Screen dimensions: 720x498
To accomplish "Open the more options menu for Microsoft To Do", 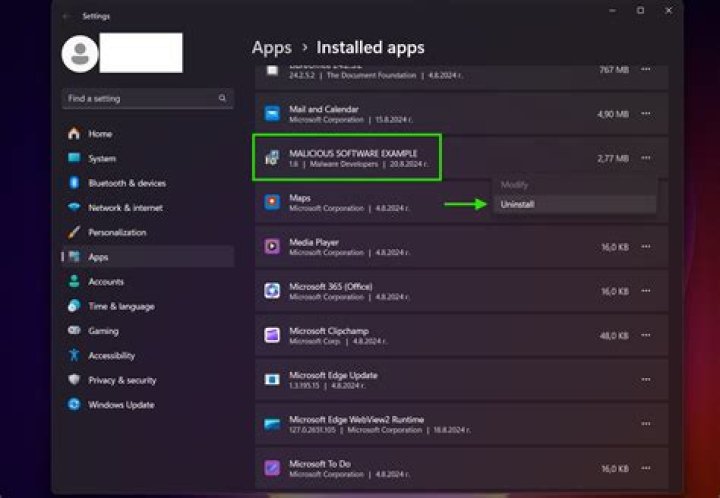I will pyautogui.click(x=646, y=468).
